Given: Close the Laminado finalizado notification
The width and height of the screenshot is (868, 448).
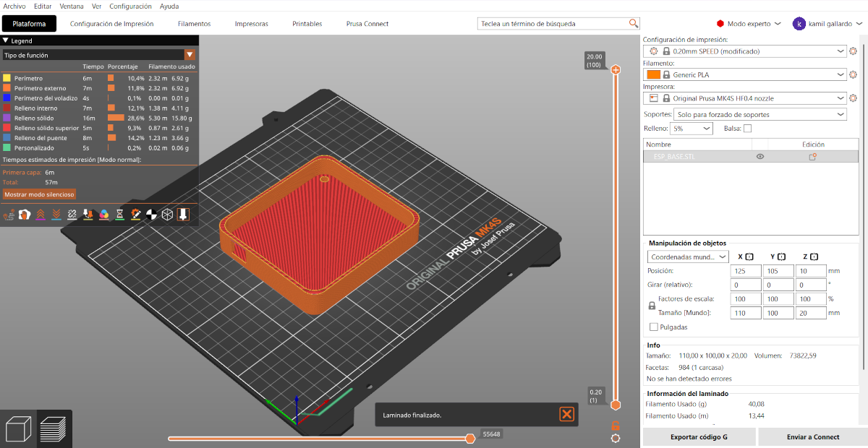Looking at the screenshot, I should pyautogui.click(x=566, y=414).
